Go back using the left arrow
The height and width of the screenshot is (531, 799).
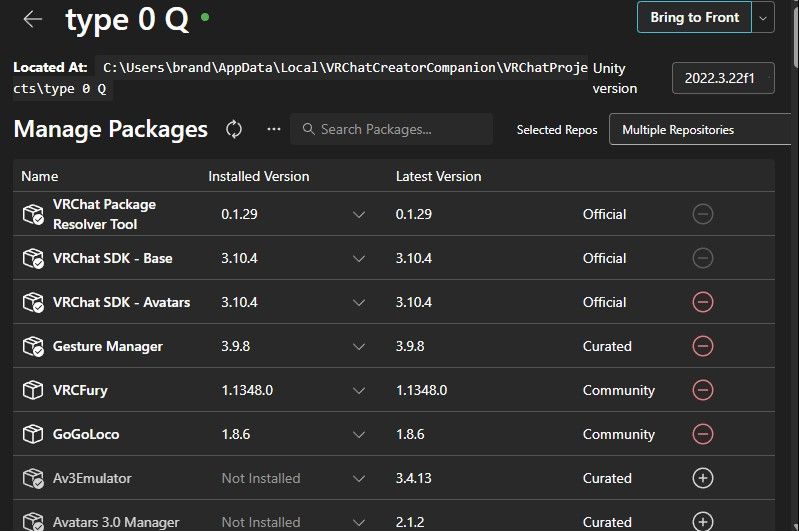[x=33, y=19]
